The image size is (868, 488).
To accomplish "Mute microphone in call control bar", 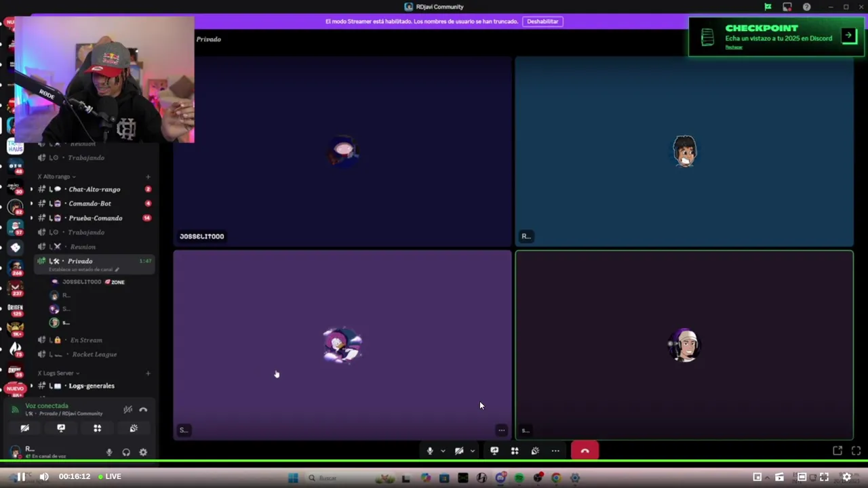I will [430, 451].
